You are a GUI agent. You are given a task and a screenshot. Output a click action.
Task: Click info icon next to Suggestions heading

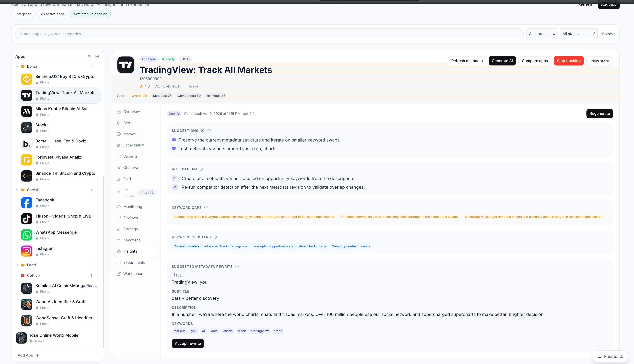tap(209, 130)
